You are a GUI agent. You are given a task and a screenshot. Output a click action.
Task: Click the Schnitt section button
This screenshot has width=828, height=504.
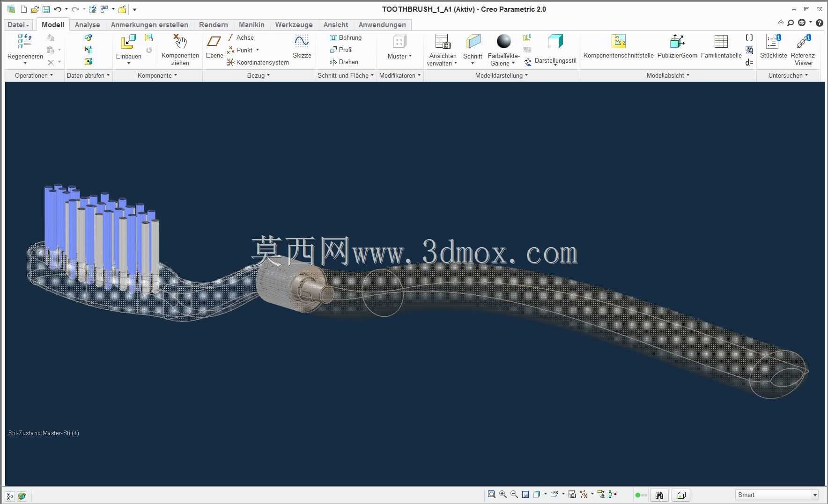click(473, 50)
